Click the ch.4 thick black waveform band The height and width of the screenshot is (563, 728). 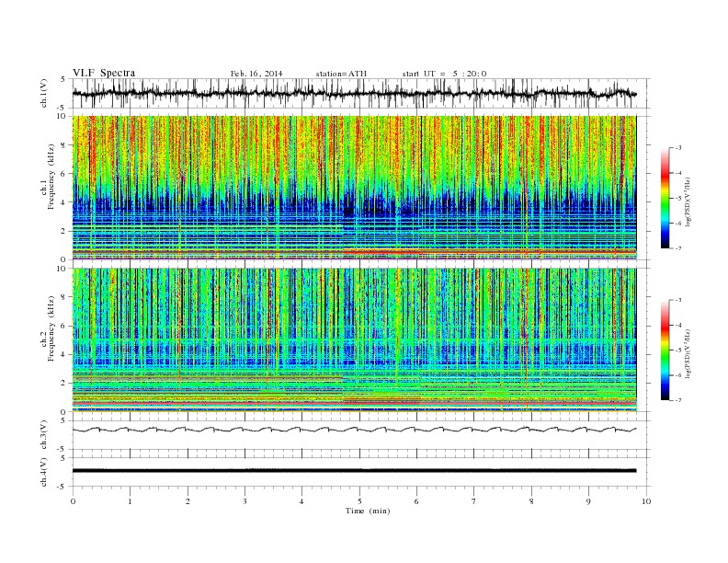tap(354, 471)
